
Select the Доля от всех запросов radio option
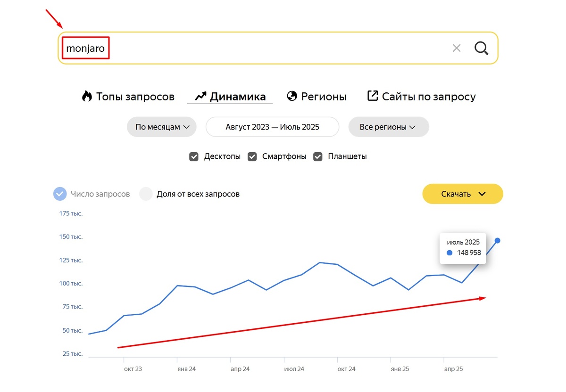coord(146,194)
